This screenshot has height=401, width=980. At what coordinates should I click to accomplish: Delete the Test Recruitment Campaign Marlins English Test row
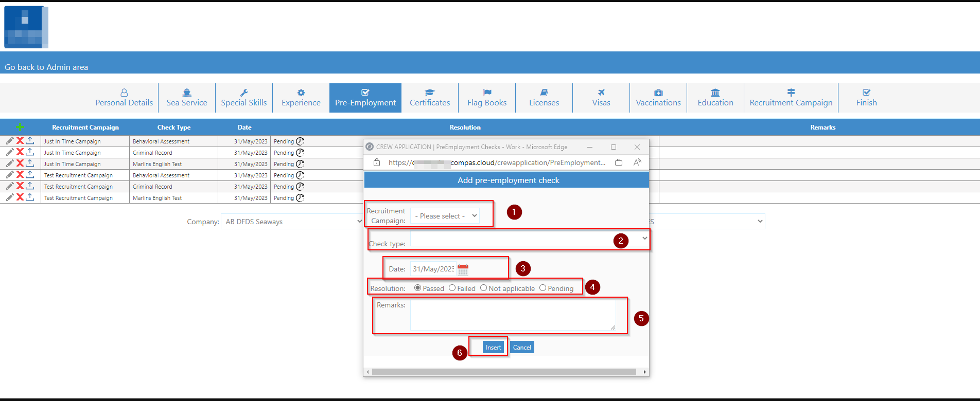click(x=20, y=197)
